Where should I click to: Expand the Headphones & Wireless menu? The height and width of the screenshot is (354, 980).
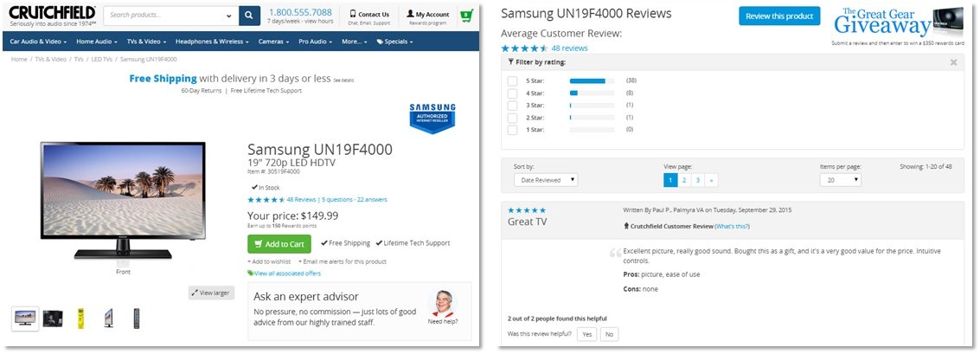click(x=212, y=42)
